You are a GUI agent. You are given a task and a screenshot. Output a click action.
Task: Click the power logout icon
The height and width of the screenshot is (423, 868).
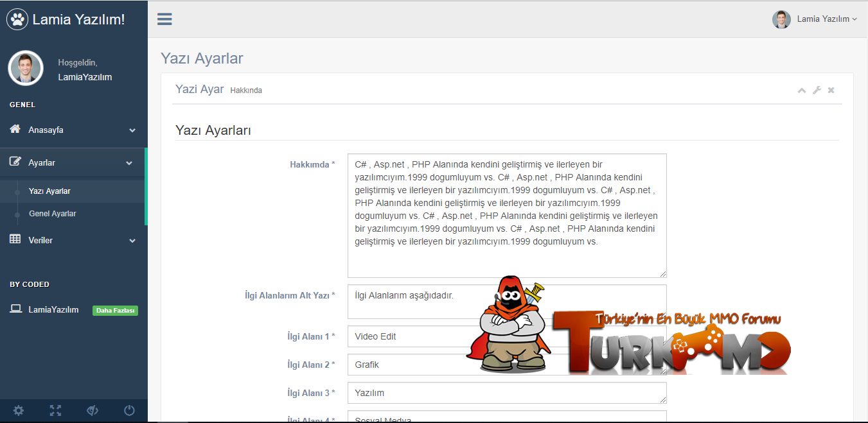click(129, 410)
